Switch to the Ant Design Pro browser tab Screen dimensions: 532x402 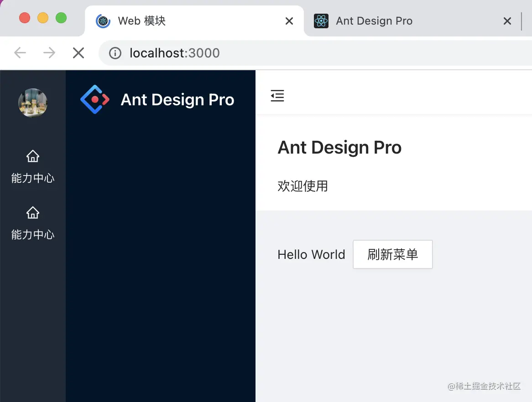[x=412, y=21]
